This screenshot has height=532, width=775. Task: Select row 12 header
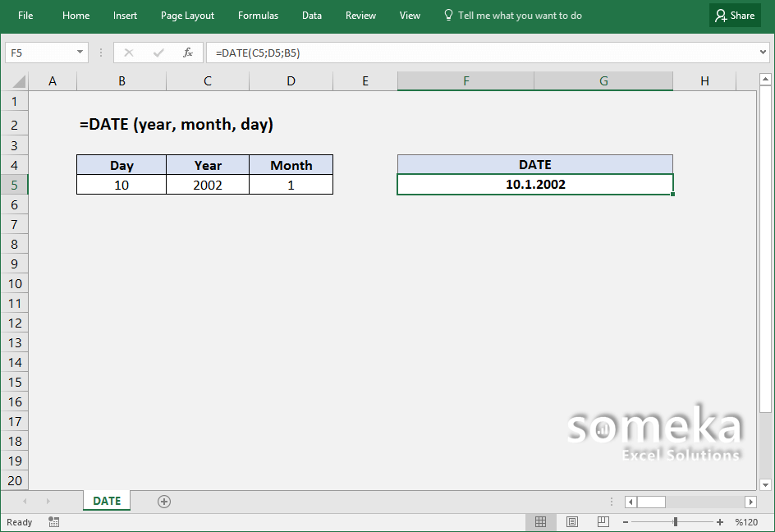(14, 323)
